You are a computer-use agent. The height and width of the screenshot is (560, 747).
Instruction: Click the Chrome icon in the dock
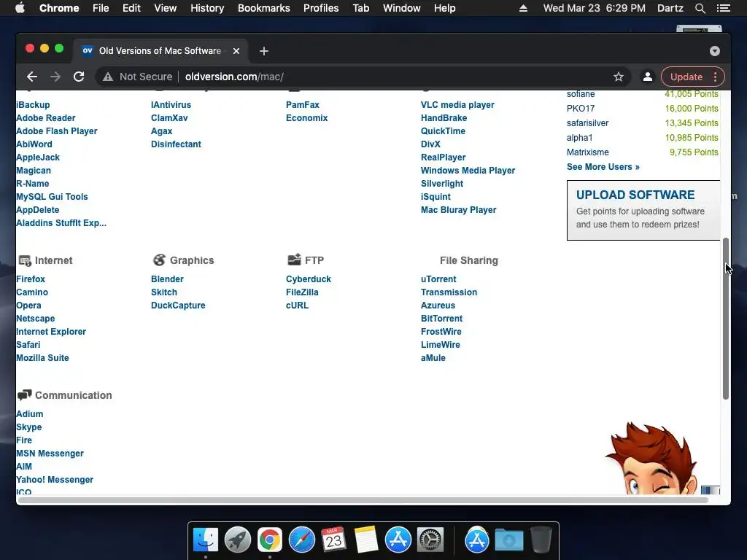tap(270, 540)
